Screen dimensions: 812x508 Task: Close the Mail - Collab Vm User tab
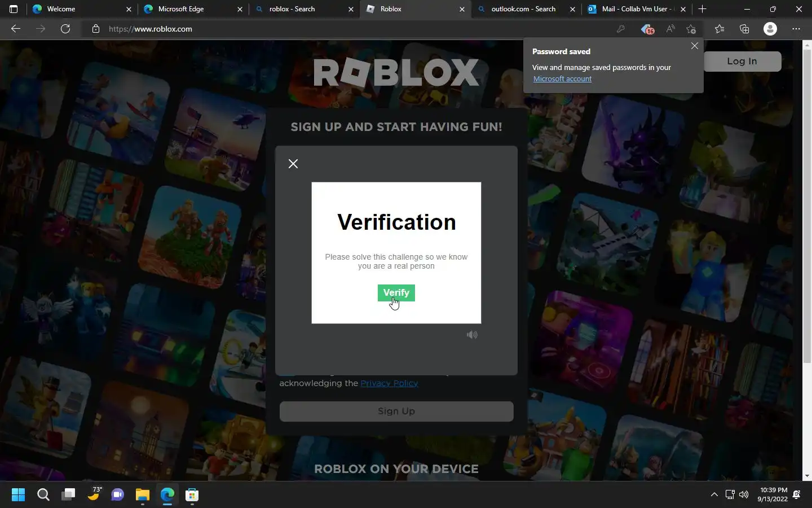click(x=683, y=10)
